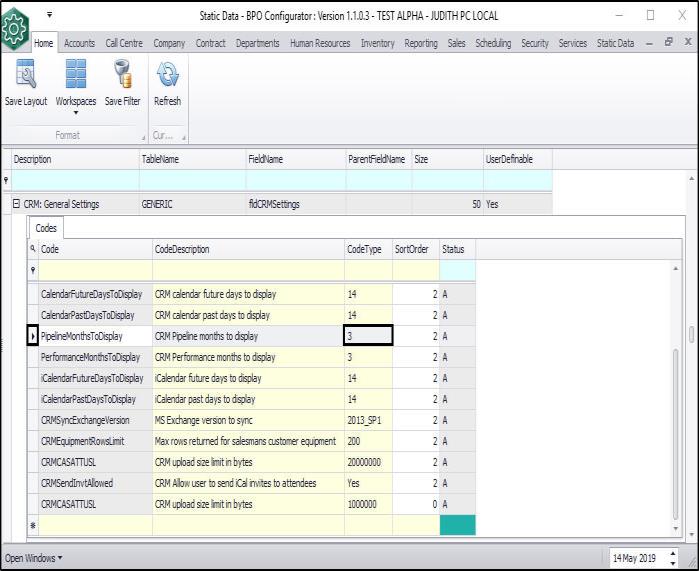Select the Codes tab

[x=47, y=228]
